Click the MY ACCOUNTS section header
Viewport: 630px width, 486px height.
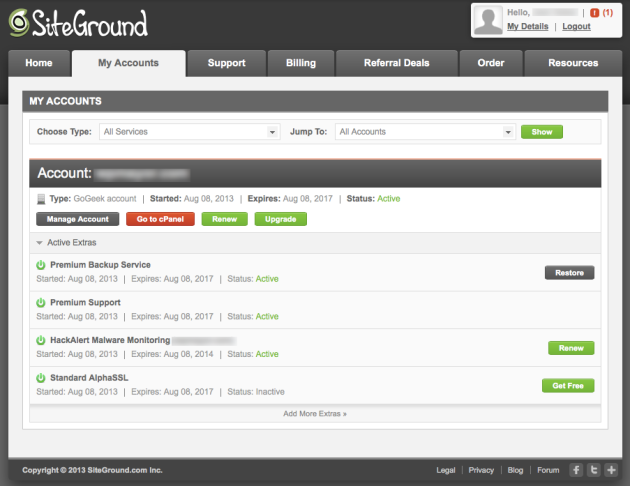point(315,101)
